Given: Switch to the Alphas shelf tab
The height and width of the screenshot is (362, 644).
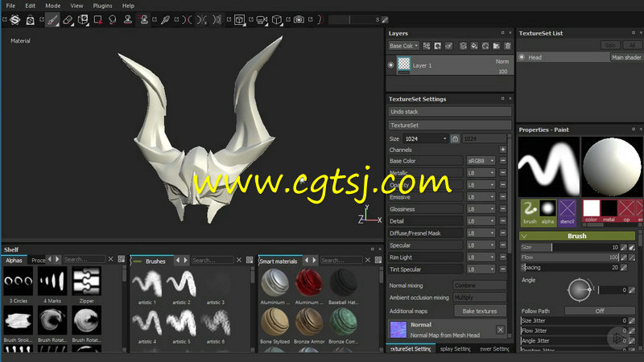Looking at the screenshot, I should pos(14,260).
